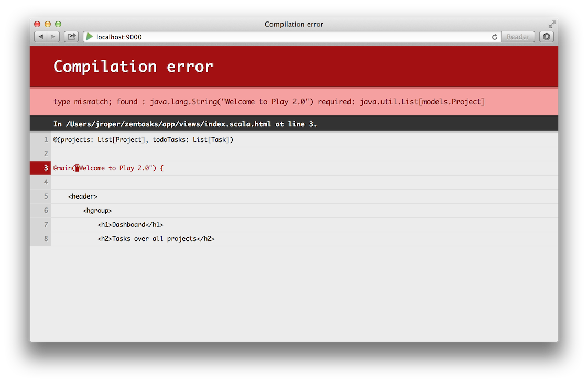
Task: Click the highlighted line number 3
Action: coord(46,168)
